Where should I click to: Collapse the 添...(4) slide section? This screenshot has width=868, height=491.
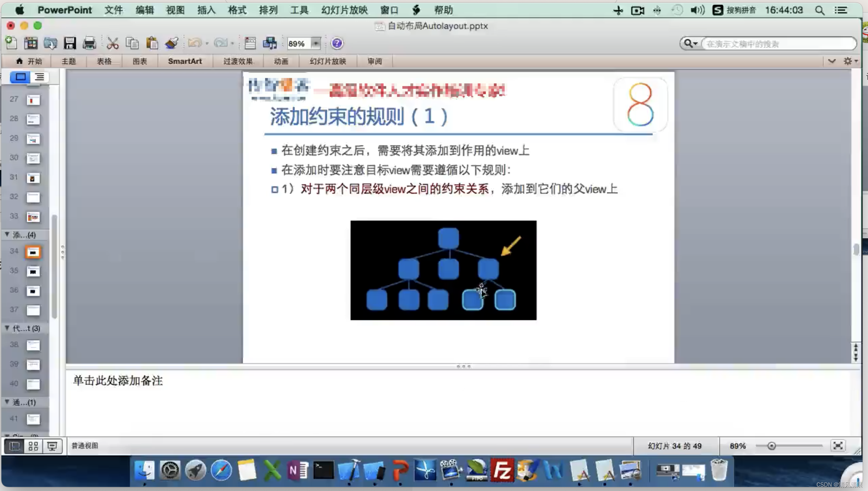tap(7, 234)
